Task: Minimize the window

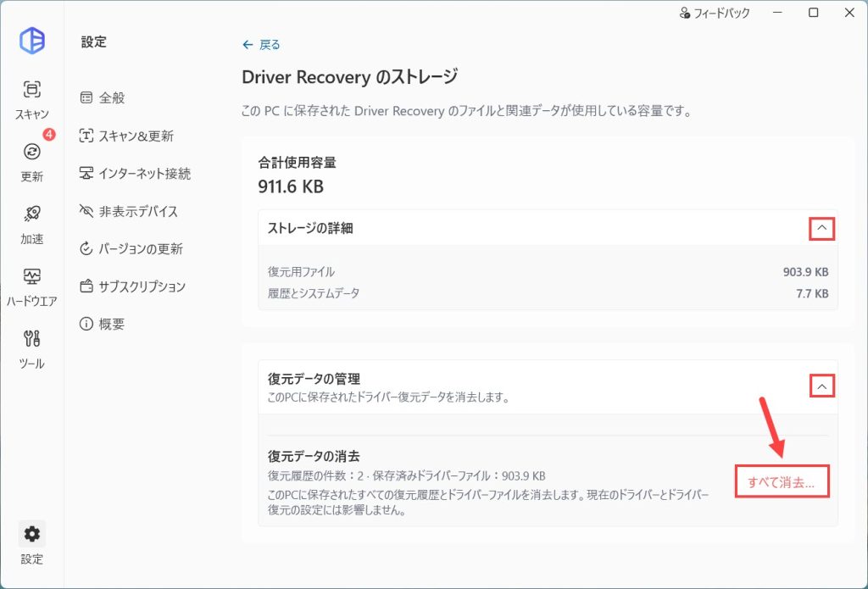Action: tap(777, 13)
